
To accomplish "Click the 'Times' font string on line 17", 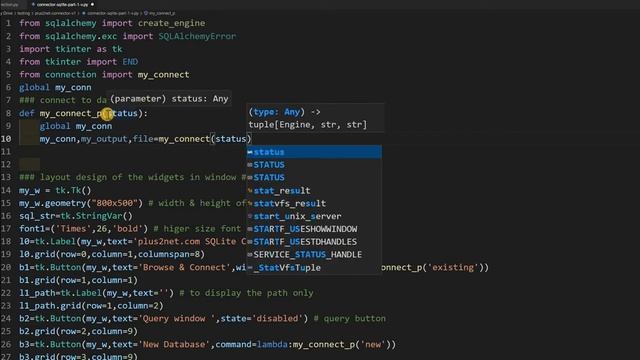I will pos(73,229).
